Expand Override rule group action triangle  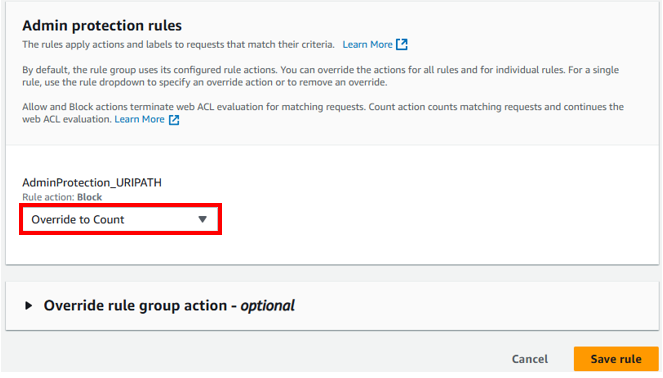(x=28, y=305)
